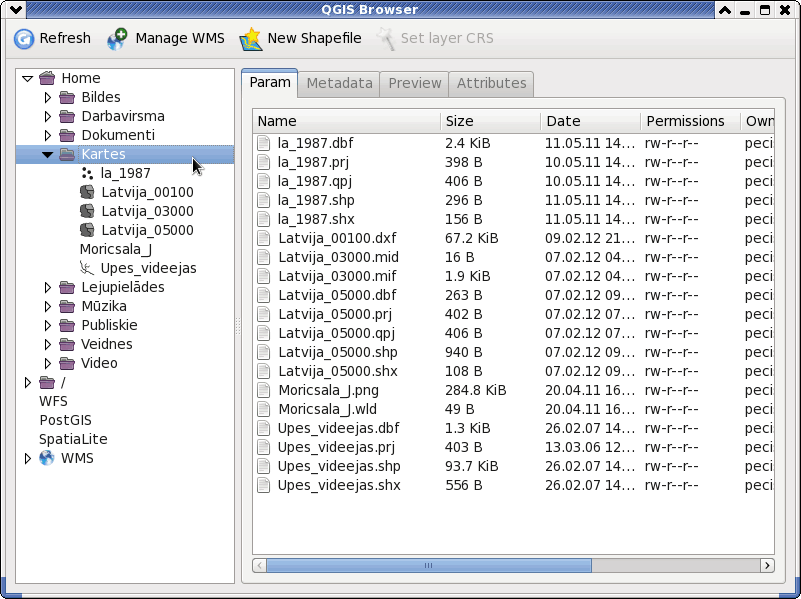Click the la_1987 point layer icon
The height and width of the screenshot is (599, 801).
click(x=87, y=173)
